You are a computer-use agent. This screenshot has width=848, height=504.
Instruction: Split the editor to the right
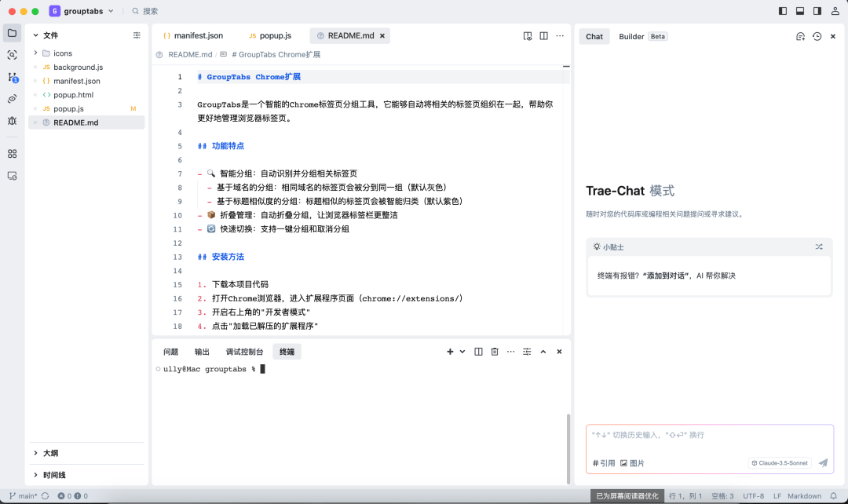click(543, 35)
